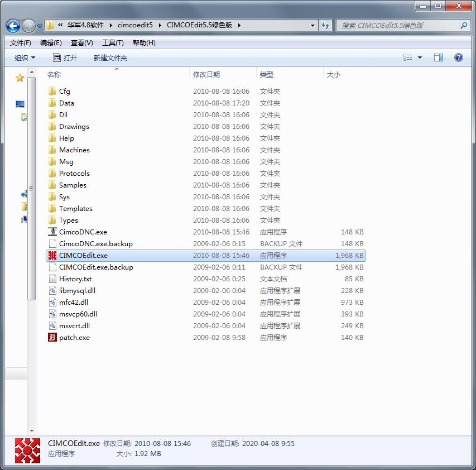Select the mfc42.dll file icon
This screenshot has height=470, width=476.
tap(52, 303)
